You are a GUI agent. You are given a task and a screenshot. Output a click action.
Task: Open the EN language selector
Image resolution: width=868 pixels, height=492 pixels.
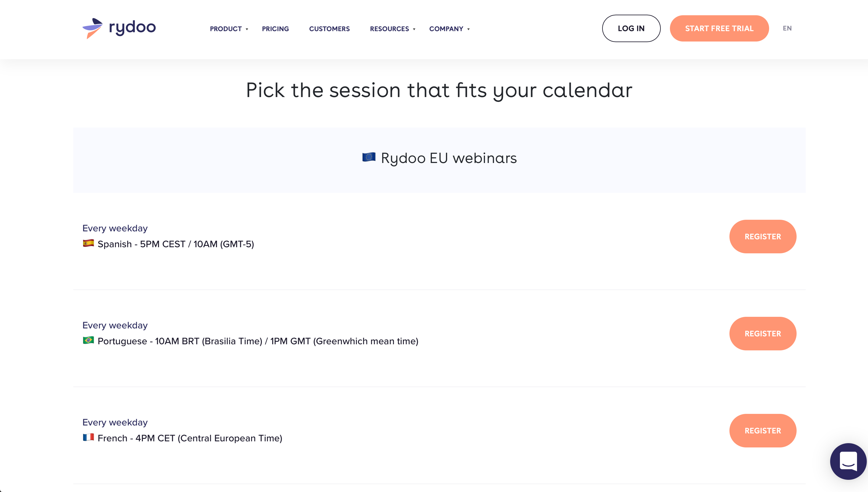pos(787,28)
